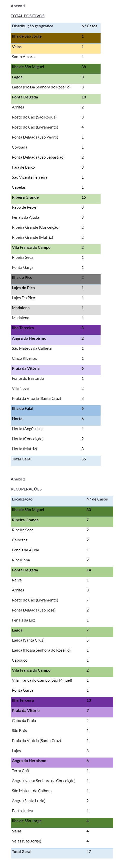Click the TOTAL POSITIVOS heading
130x868 pixels.
point(27,16)
